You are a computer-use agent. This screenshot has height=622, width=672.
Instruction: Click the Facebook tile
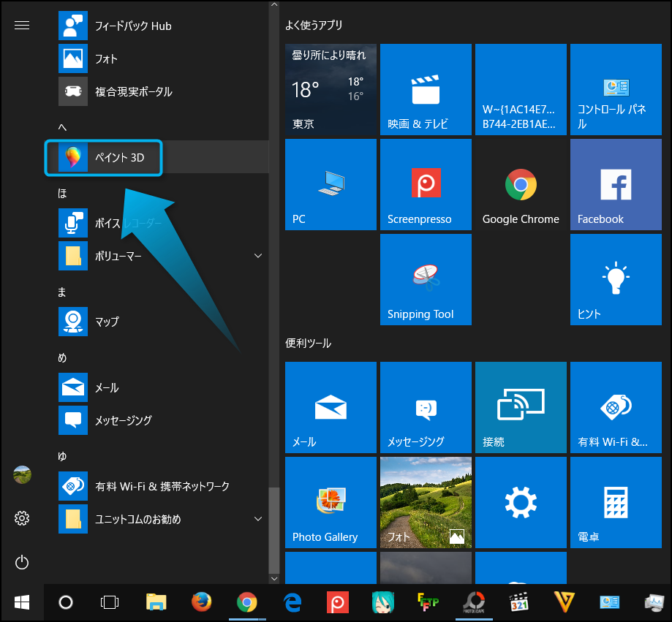pyautogui.click(x=616, y=185)
